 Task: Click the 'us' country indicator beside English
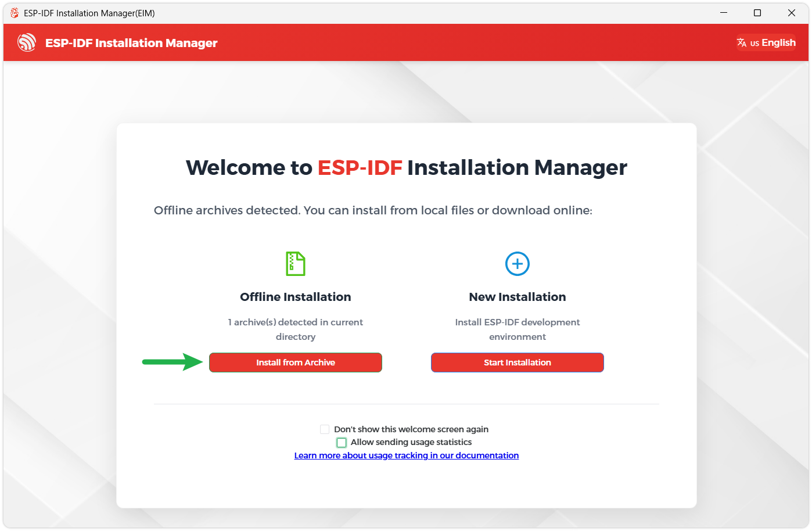(x=755, y=42)
